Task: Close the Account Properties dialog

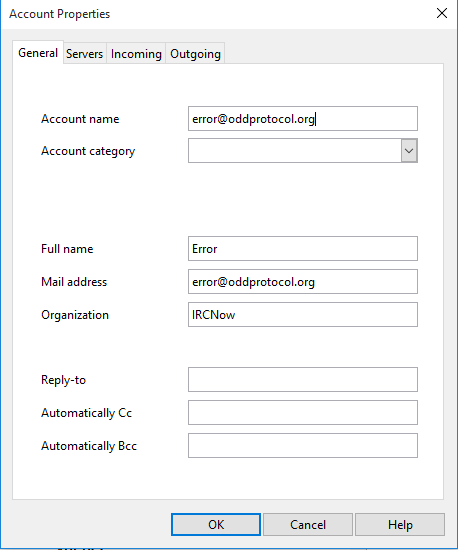Action: pyautogui.click(x=442, y=14)
